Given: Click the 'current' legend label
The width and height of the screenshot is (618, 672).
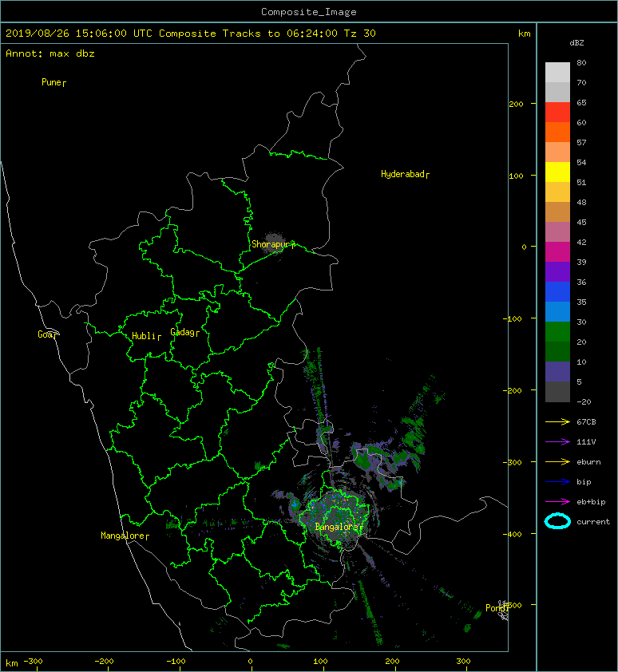Looking at the screenshot, I should coord(593,522).
